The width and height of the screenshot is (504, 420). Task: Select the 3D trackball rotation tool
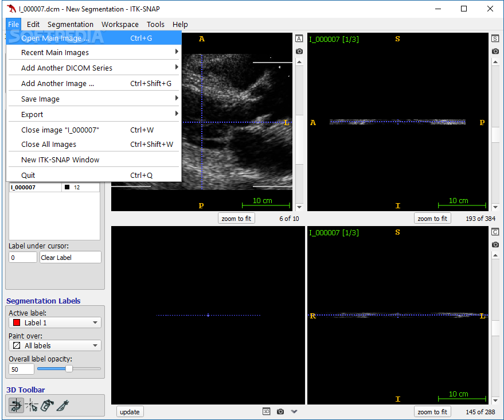[15, 406]
